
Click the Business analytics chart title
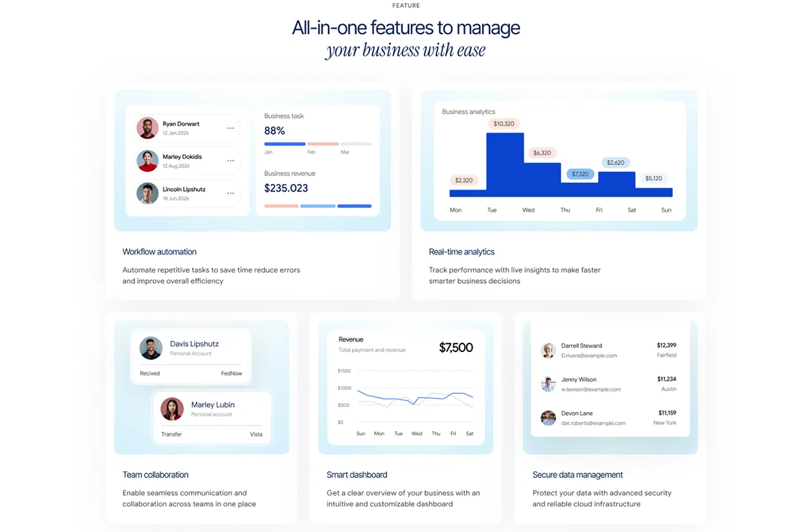point(468,112)
